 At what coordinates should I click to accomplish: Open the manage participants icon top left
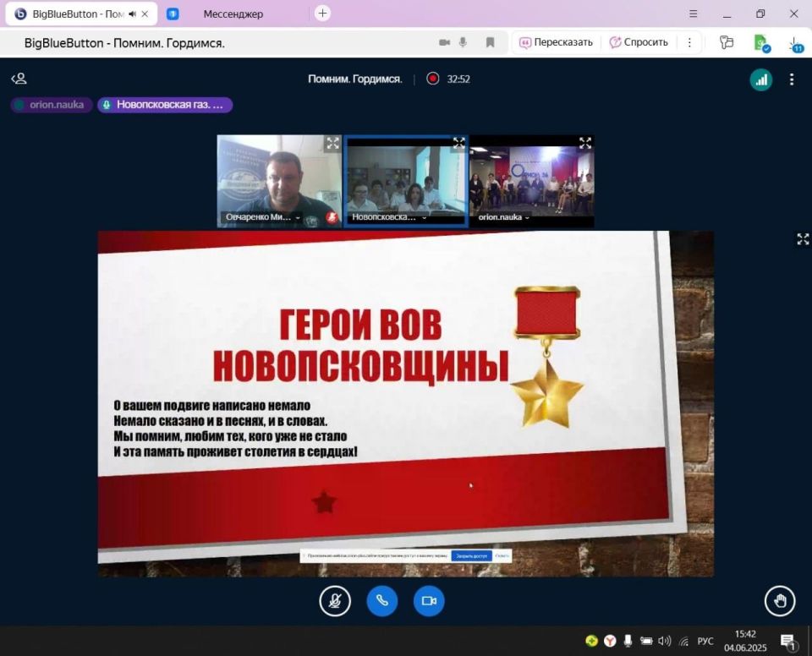[x=18, y=78]
